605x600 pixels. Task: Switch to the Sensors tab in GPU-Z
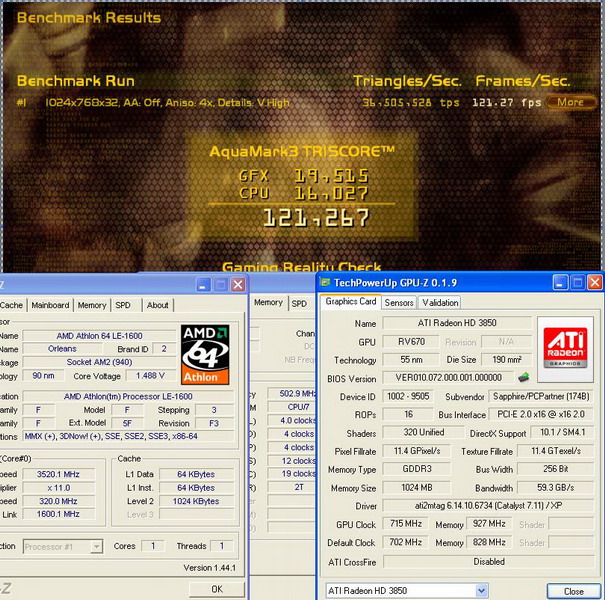(x=399, y=303)
